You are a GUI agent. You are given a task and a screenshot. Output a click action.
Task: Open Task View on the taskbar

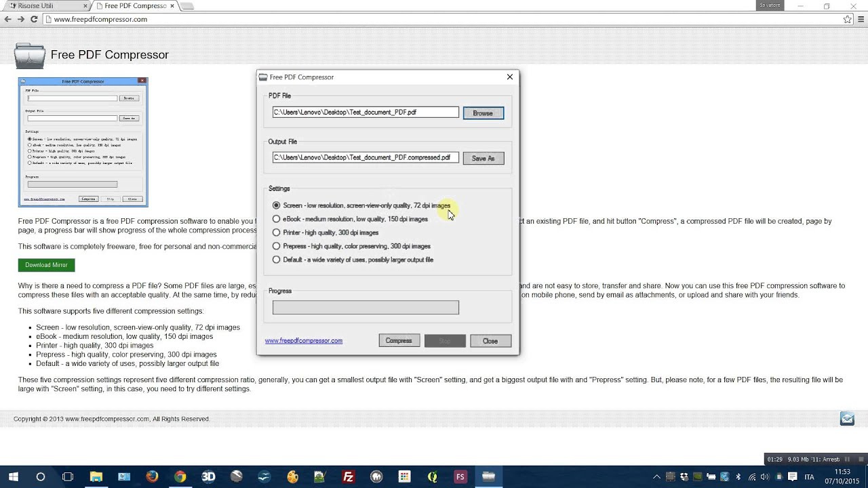68,476
